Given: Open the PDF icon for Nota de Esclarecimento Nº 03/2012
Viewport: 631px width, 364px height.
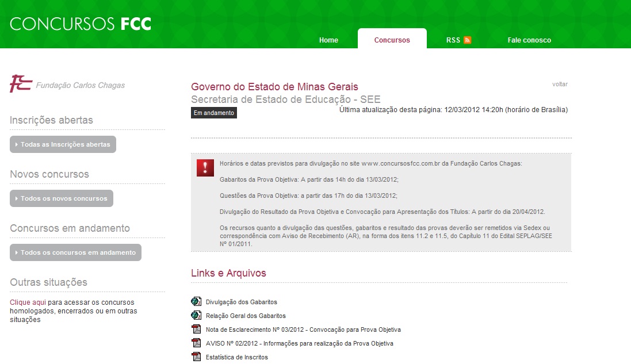Looking at the screenshot, I should [x=194, y=329].
